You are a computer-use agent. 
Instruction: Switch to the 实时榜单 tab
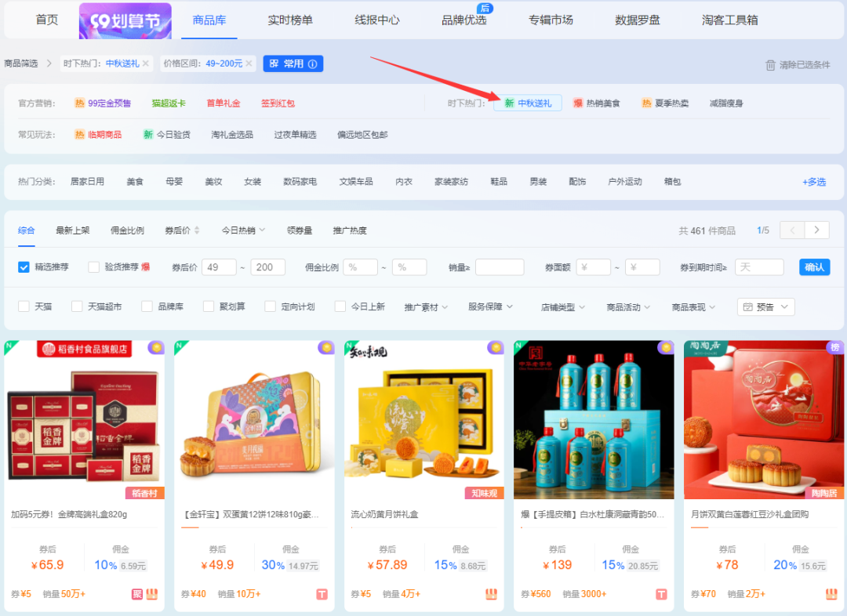(290, 20)
